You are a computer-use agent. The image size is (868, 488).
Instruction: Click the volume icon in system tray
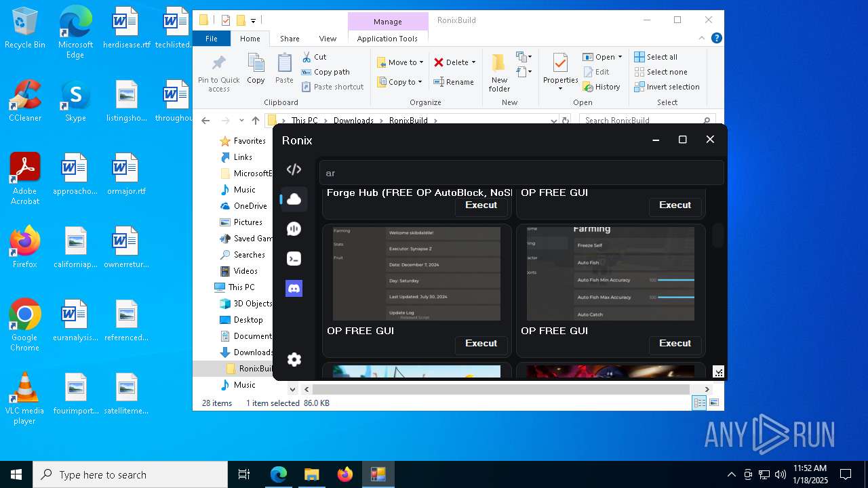(x=781, y=474)
